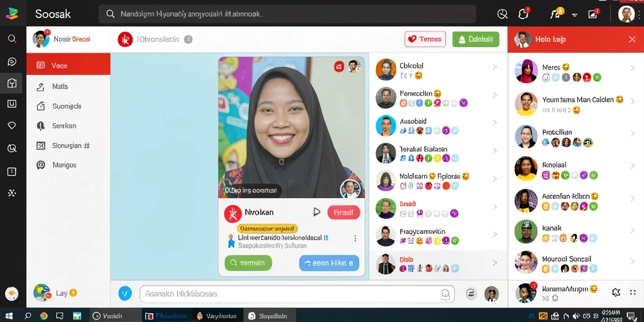The height and width of the screenshot is (322, 644).
Task: Click the notification bell in top bar
Action: (523, 14)
